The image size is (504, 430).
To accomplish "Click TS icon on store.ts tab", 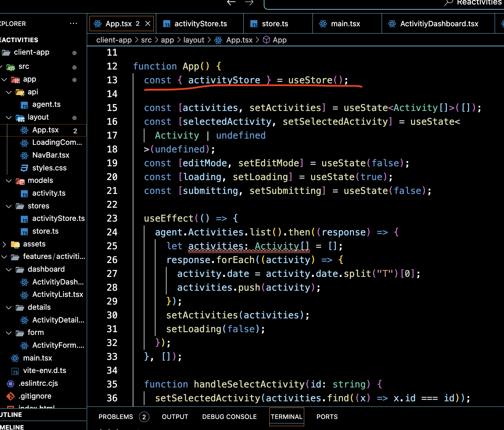I will click(x=254, y=24).
